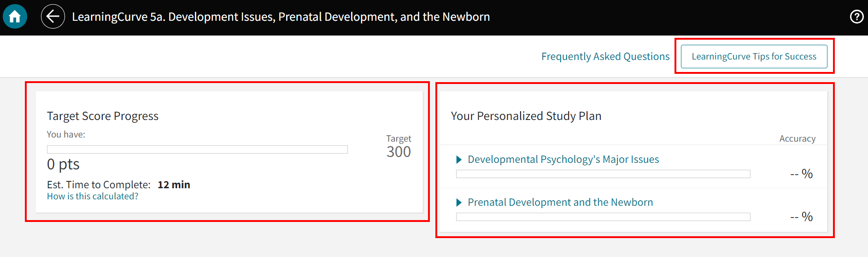Open "How is this calculated?" link
Viewport: 868px width, 257px height.
click(93, 196)
